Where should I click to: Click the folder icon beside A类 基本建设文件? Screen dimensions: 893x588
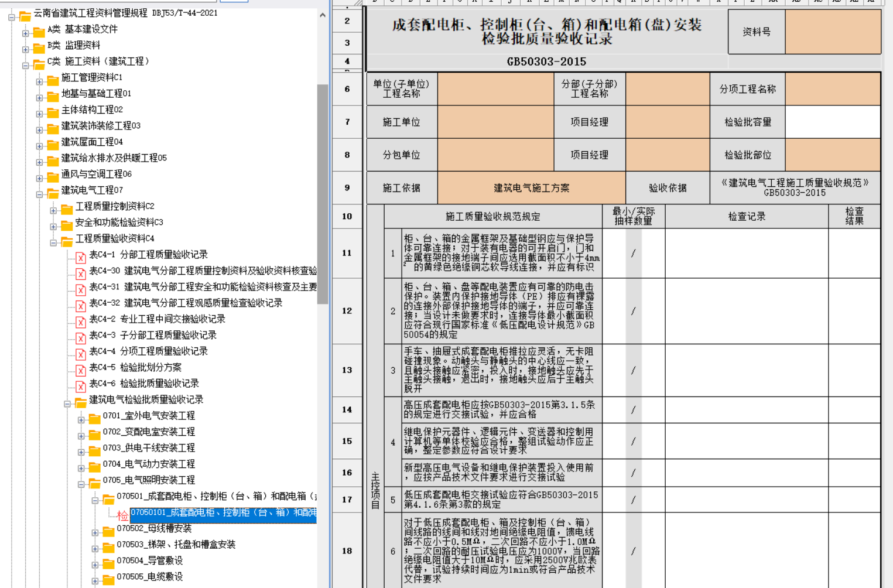click(39, 32)
